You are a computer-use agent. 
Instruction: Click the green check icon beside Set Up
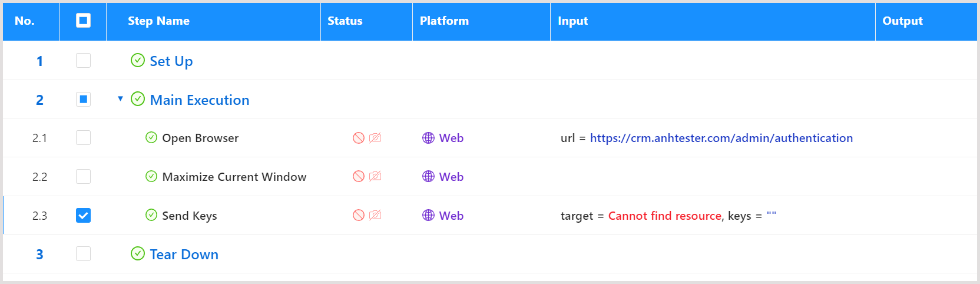point(138,60)
